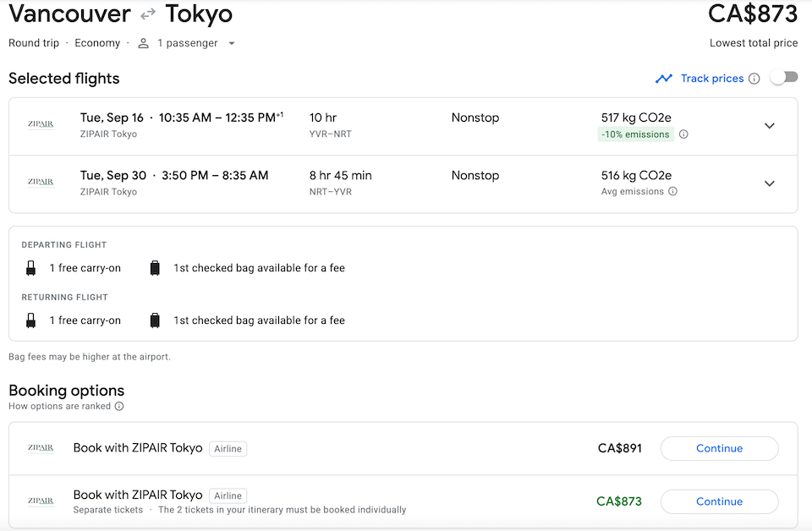
Task: Click the departing flight carry-on bag icon
Action: coord(31,268)
